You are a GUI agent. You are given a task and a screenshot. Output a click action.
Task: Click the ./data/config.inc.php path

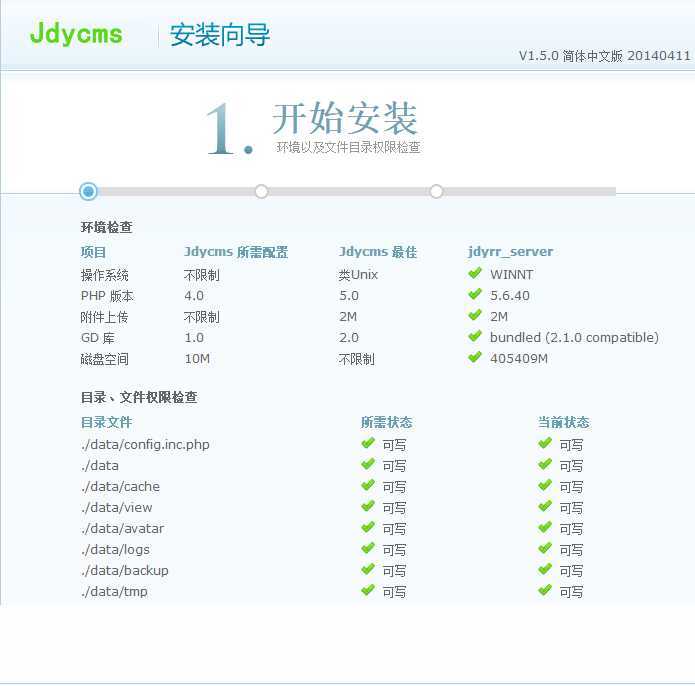pos(145,445)
